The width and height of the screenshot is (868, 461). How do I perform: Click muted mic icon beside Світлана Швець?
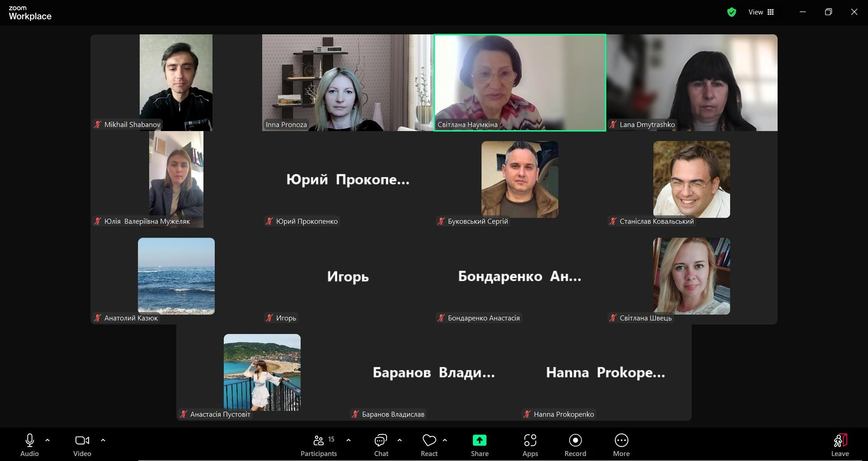pos(613,318)
